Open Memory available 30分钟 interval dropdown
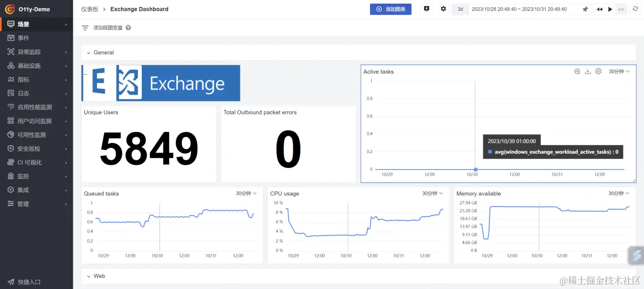 tap(619, 193)
